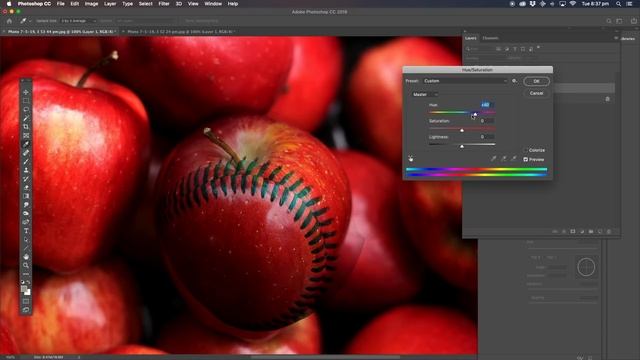The height and width of the screenshot is (360, 640).
Task: Click the Hue value input field
Action: 487,105
